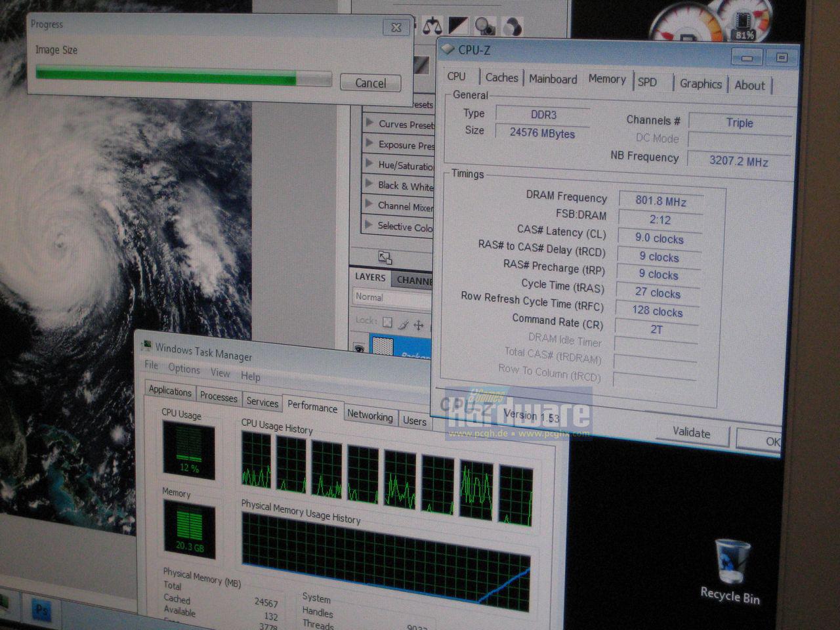Open the Recycle Bin desktop icon

(730, 570)
